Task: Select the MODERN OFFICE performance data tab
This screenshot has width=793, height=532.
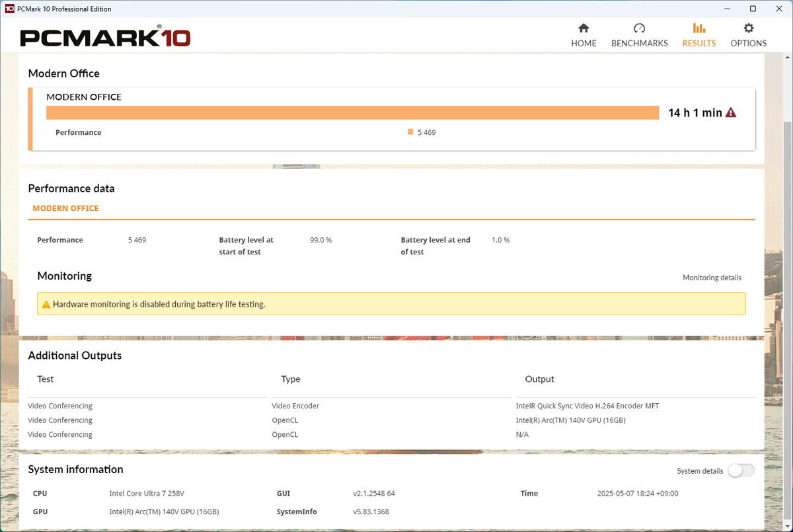Action: 65,208
